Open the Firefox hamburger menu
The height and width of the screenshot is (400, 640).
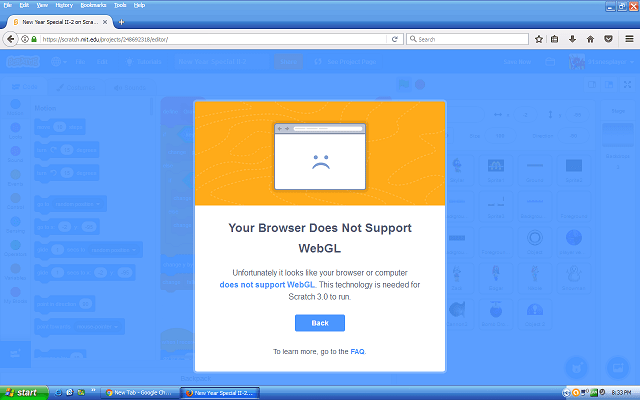(x=629, y=39)
